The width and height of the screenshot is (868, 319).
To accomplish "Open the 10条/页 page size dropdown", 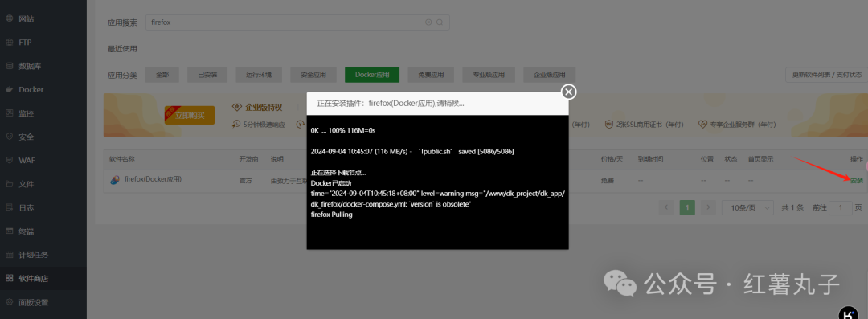I will [748, 207].
